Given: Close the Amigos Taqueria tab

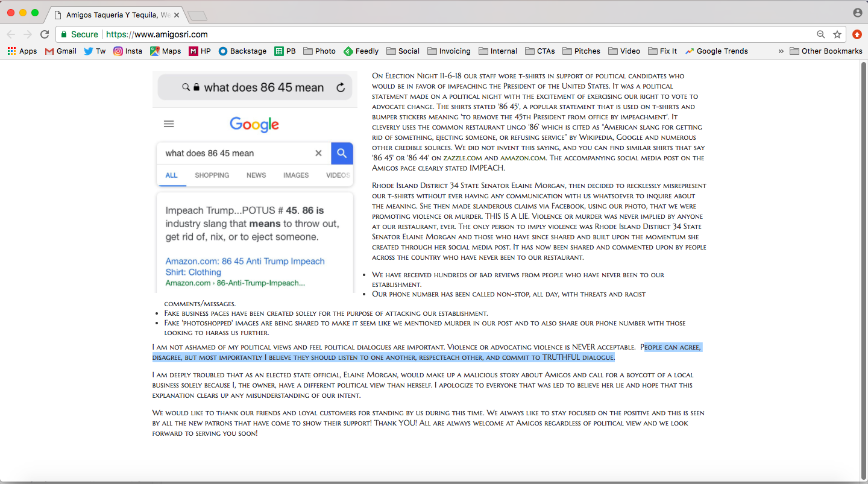Looking at the screenshot, I should (177, 15).
